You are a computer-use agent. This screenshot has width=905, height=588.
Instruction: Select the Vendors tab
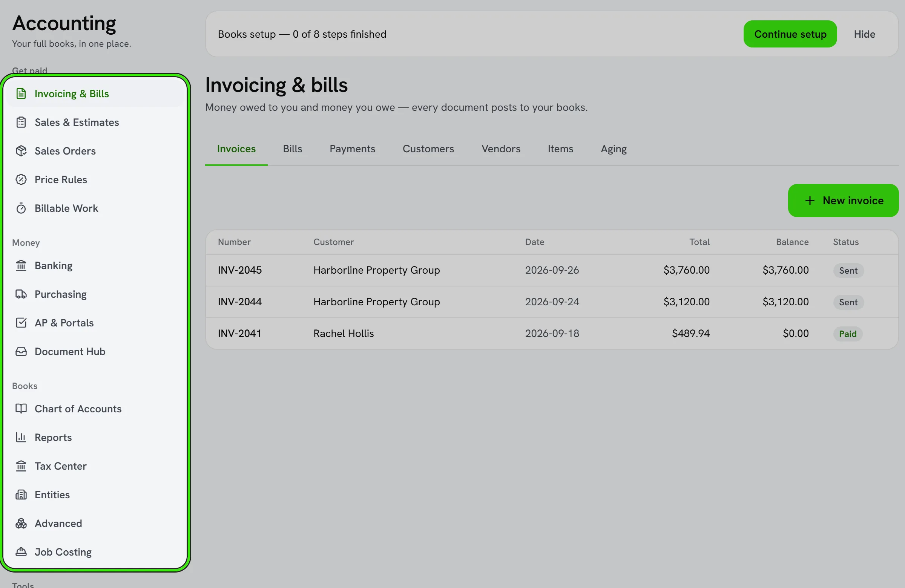[501, 149]
